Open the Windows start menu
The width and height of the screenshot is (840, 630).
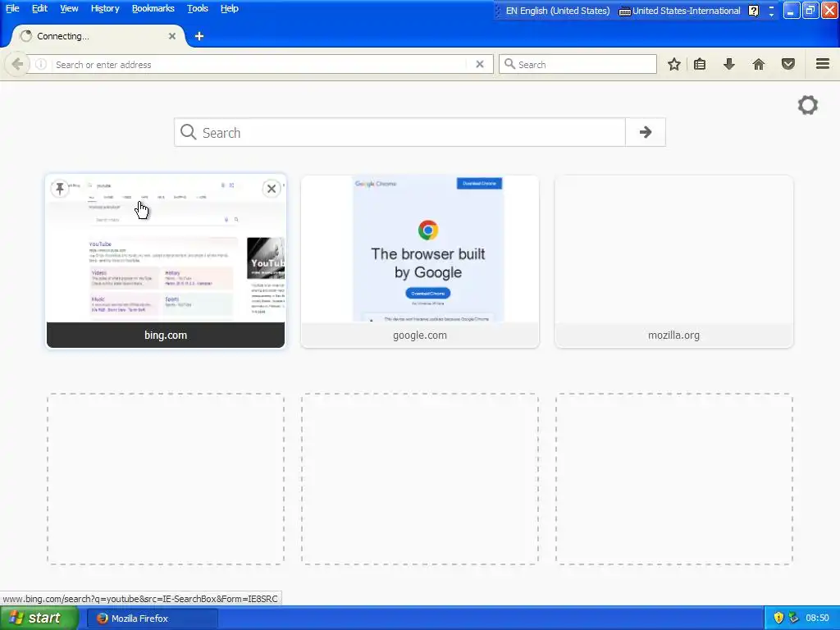[39, 619]
